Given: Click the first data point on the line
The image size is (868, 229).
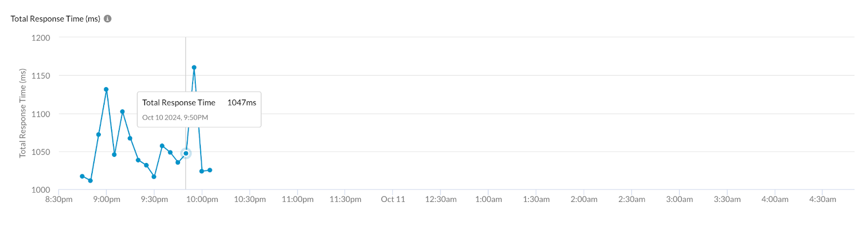Looking at the screenshot, I should coord(82,176).
